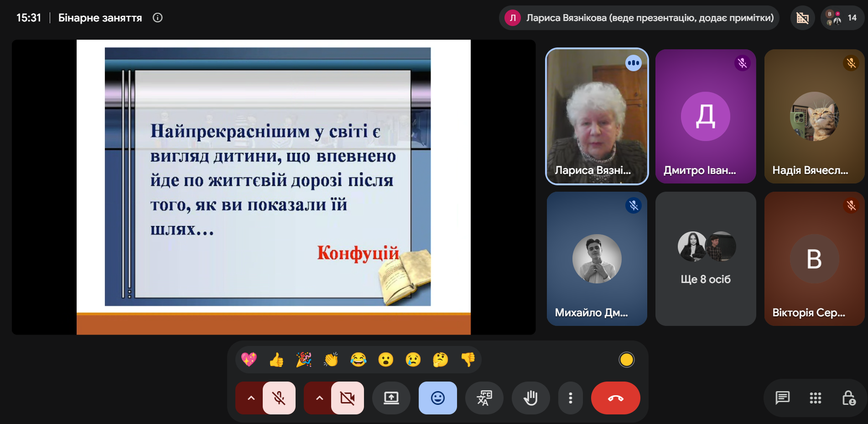Expand audio settings arrow
This screenshot has height=424, width=868.
pyautogui.click(x=250, y=398)
